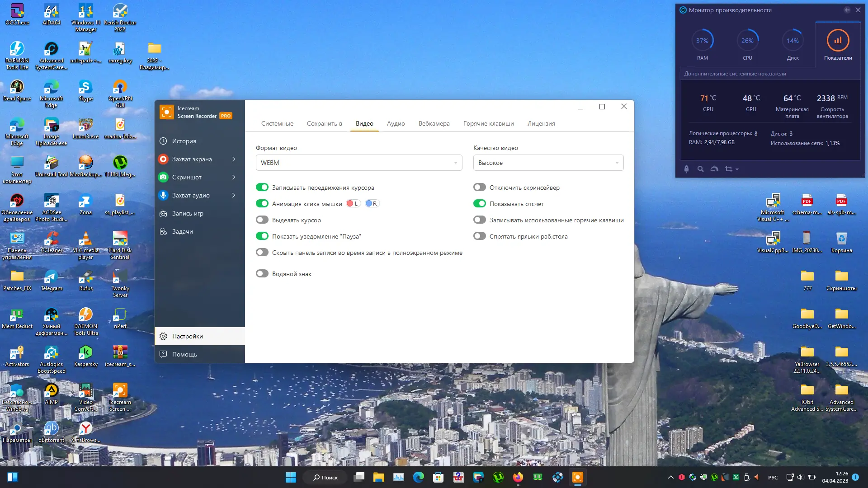
Task: Click the red left-click color swatch
Action: [350, 204]
